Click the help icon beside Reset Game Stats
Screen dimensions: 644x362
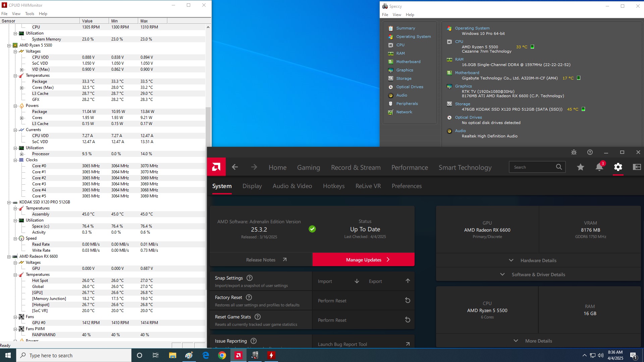[258, 317]
